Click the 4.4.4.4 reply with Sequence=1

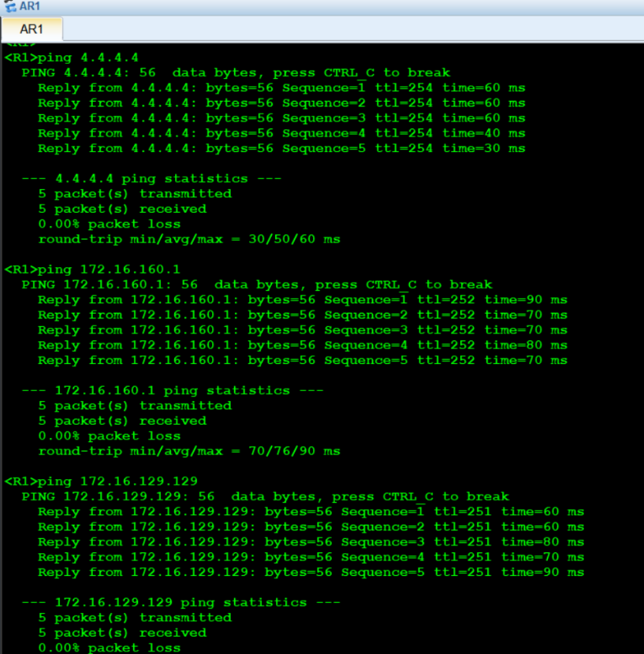pyautogui.click(x=281, y=88)
